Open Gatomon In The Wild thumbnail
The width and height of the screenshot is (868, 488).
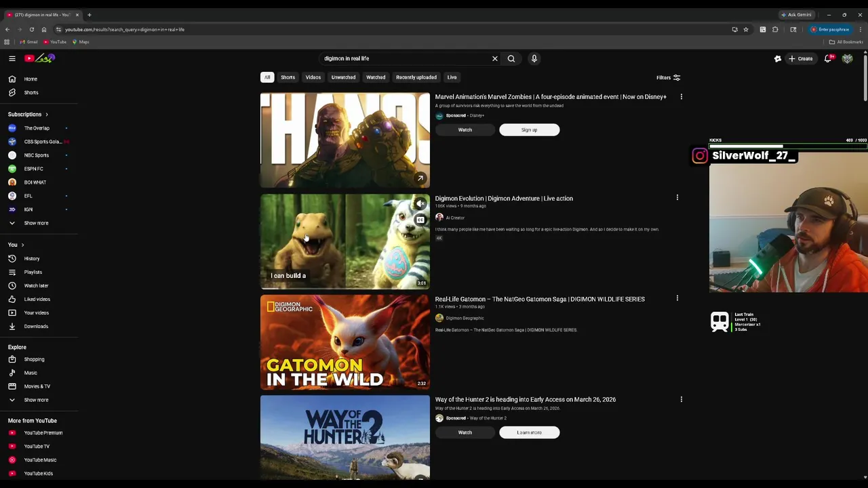(x=345, y=342)
